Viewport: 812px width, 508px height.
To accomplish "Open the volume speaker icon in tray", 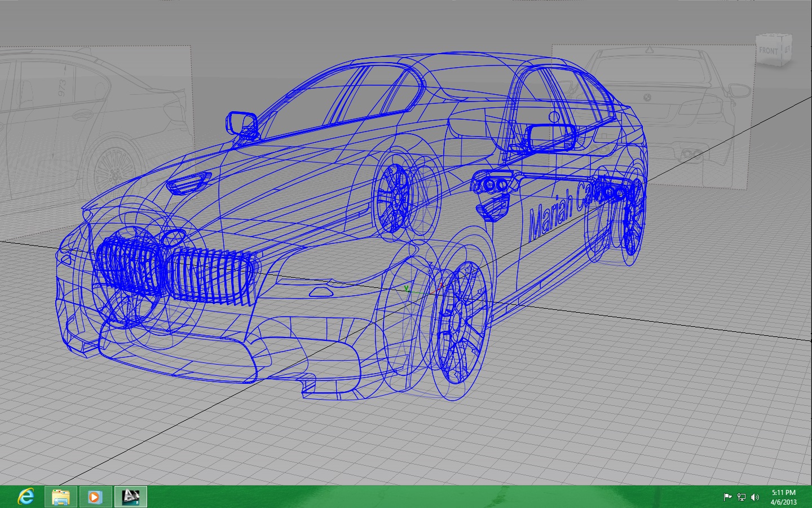I will (x=754, y=497).
